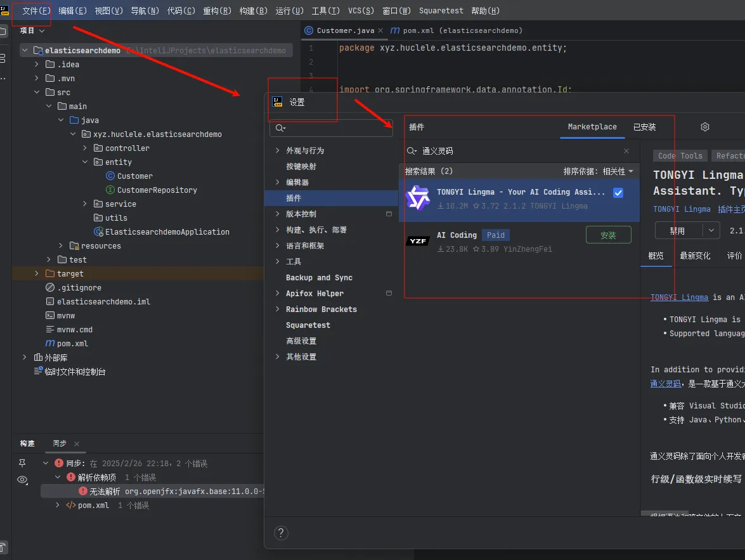
Task: Toggle the eye view icon in build panel
Action: tap(22, 479)
